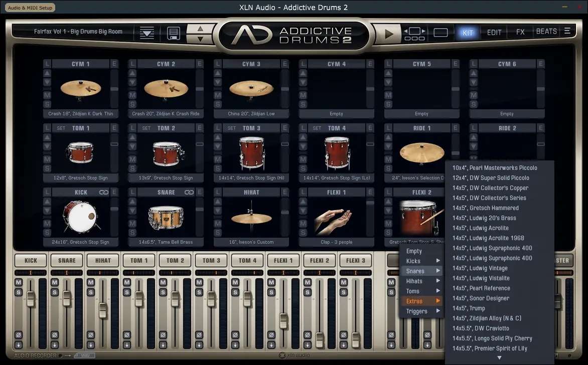Viewport: 588px width, 365px height.
Task: Toggle phase invert on KICK channel
Action: pyautogui.click(x=19, y=334)
